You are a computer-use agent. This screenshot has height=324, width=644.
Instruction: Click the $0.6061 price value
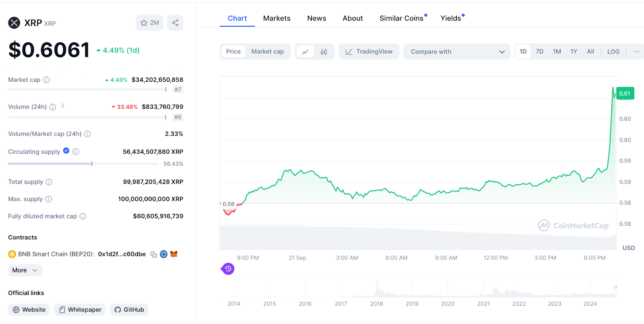pyautogui.click(x=49, y=50)
